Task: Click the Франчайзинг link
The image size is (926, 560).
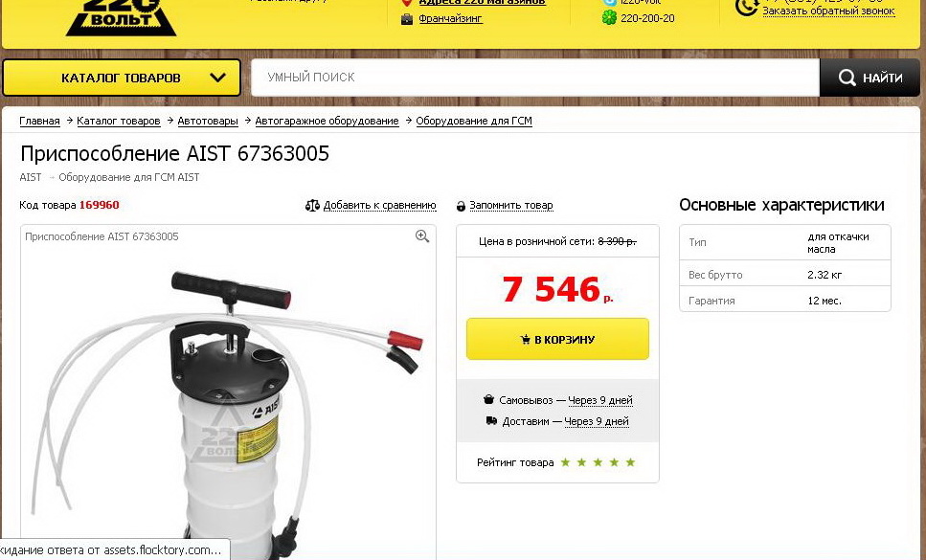Action: [x=450, y=18]
